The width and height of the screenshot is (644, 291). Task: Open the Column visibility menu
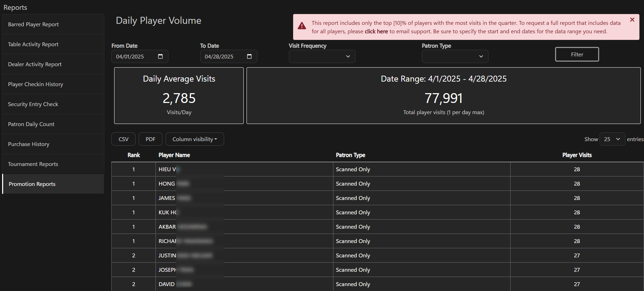pyautogui.click(x=195, y=139)
